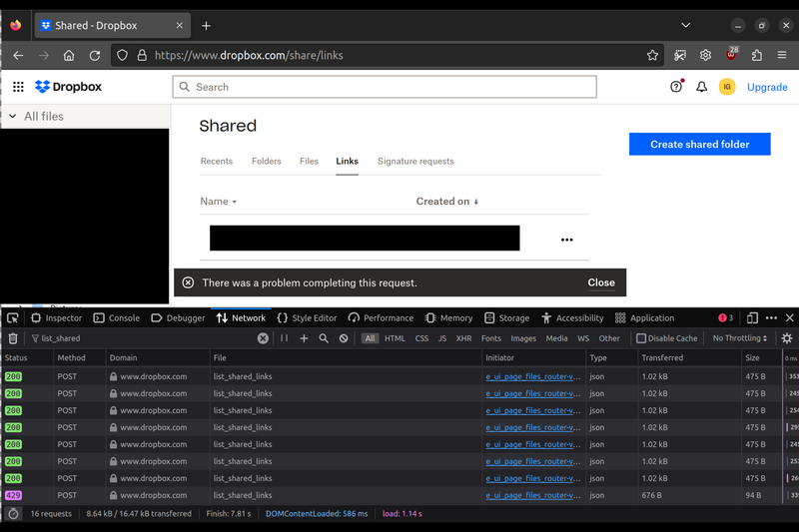Sort list by Name column arrow

(235, 202)
